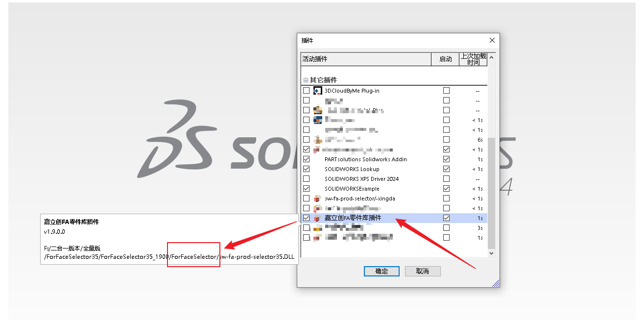Uncheck active PARTsolutions Solidworks Addin checkbox
This screenshot has height=323, width=644.
[x=307, y=159]
